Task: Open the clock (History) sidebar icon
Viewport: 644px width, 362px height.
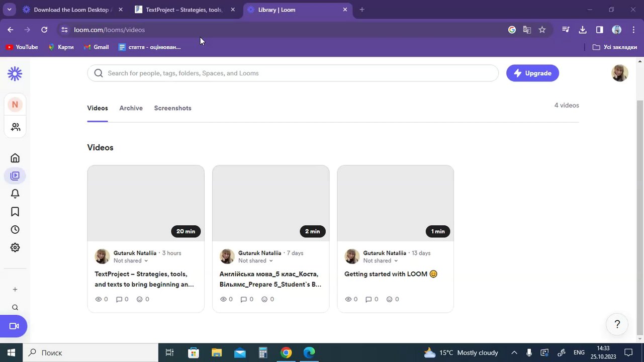Action: (x=15, y=230)
